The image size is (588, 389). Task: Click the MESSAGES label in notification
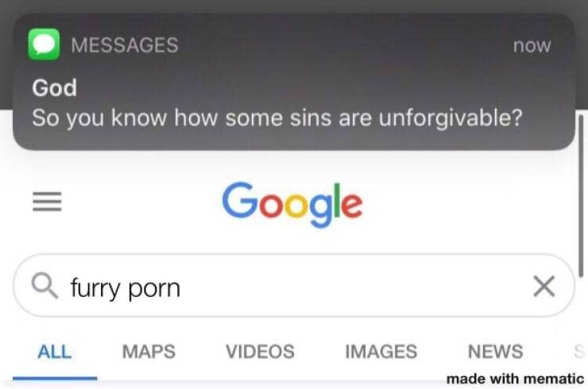click(x=125, y=45)
